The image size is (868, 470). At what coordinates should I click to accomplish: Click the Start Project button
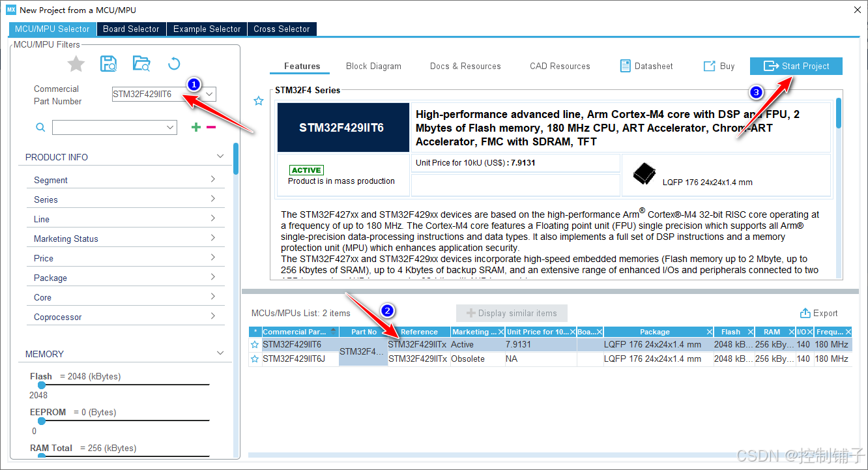[x=796, y=66]
